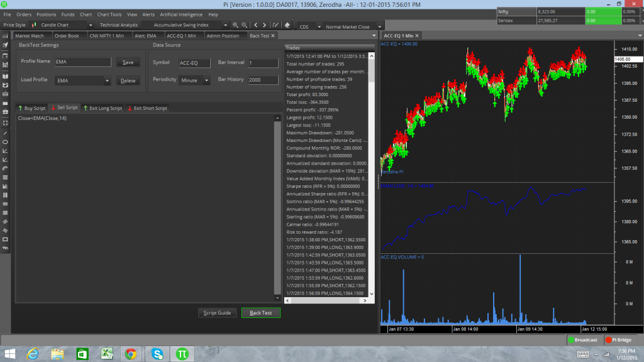Click the Skype icon in the taskbar
The width and height of the screenshot is (644, 362).
(157, 354)
